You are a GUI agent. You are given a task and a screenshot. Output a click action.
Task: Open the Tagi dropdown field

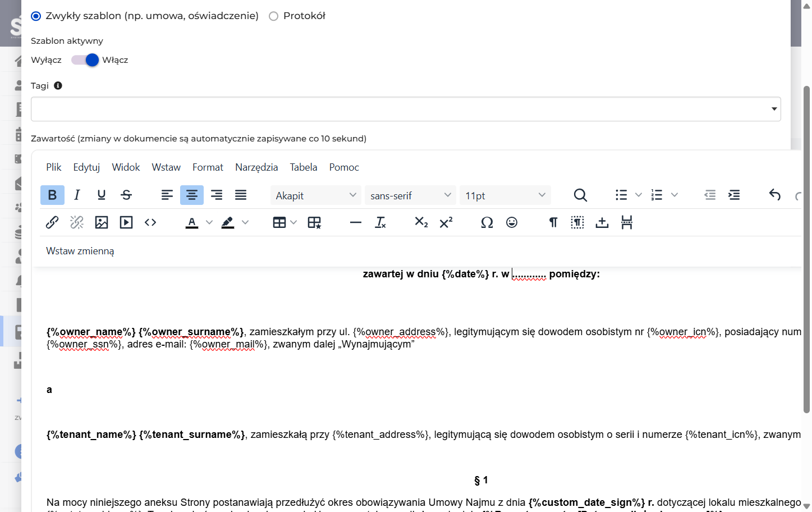point(406,109)
